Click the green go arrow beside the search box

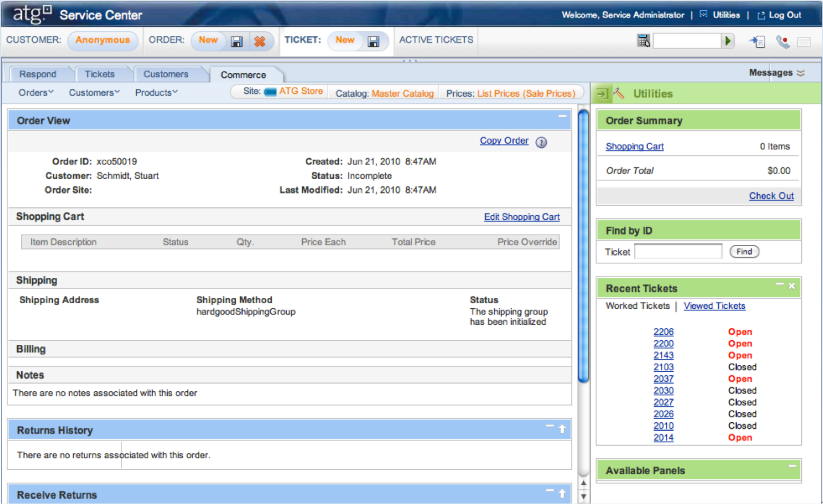(x=728, y=41)
